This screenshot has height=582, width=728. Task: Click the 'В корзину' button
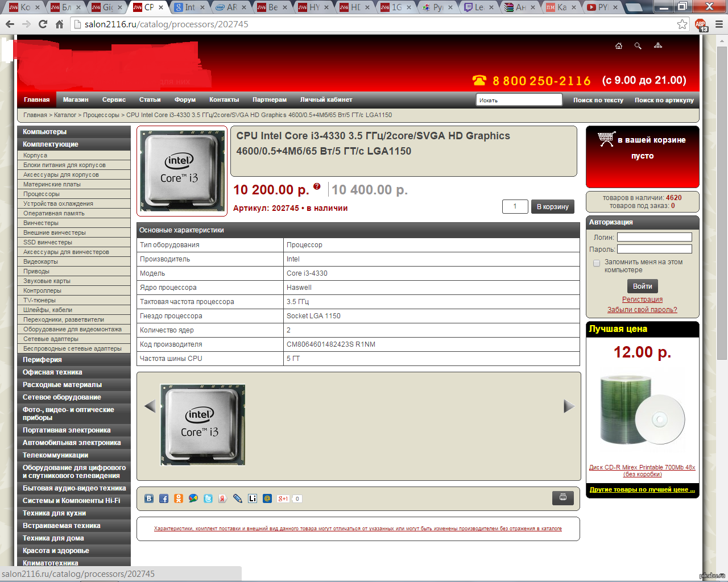click(553, 207)
